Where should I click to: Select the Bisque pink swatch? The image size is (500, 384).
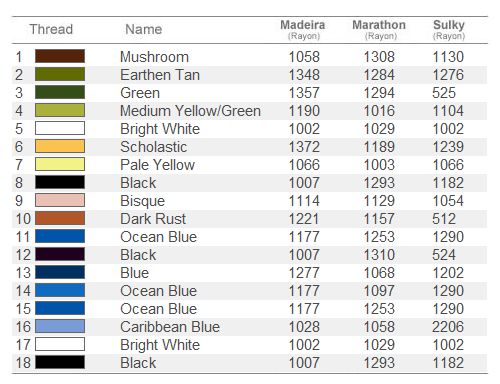[60, 200]
